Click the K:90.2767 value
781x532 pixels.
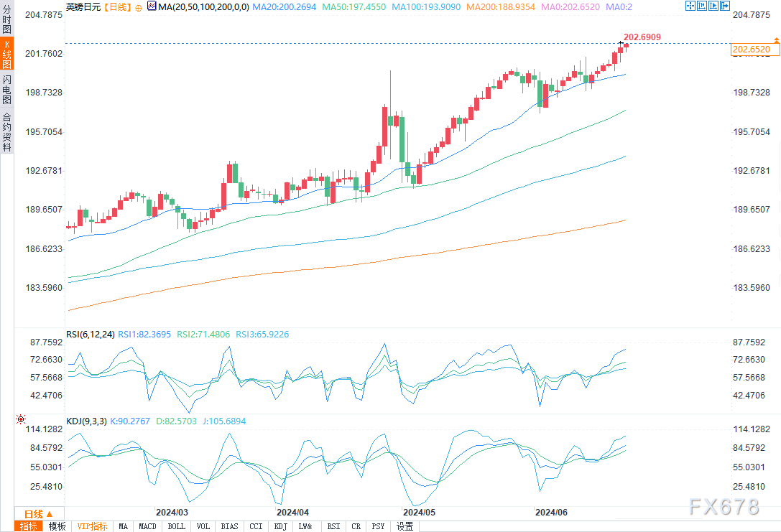click(130, 421)
